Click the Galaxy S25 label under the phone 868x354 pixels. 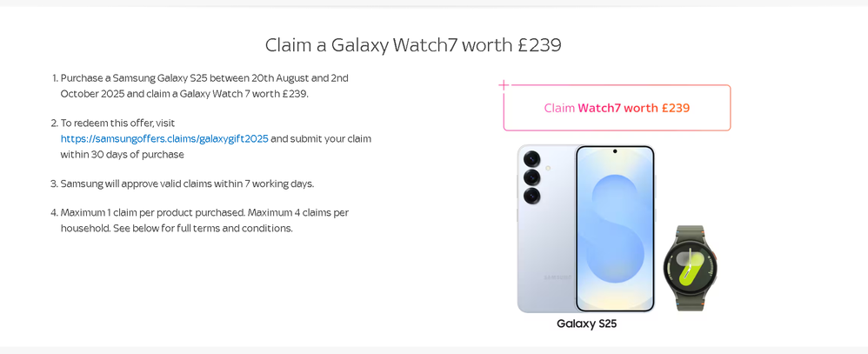(x=587, y=324)
